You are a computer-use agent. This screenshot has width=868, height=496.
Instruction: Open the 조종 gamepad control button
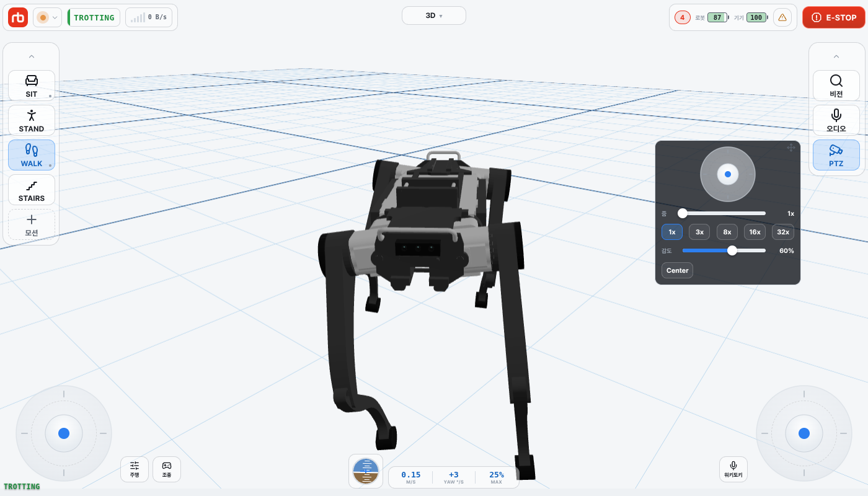[x=167, y=469]
